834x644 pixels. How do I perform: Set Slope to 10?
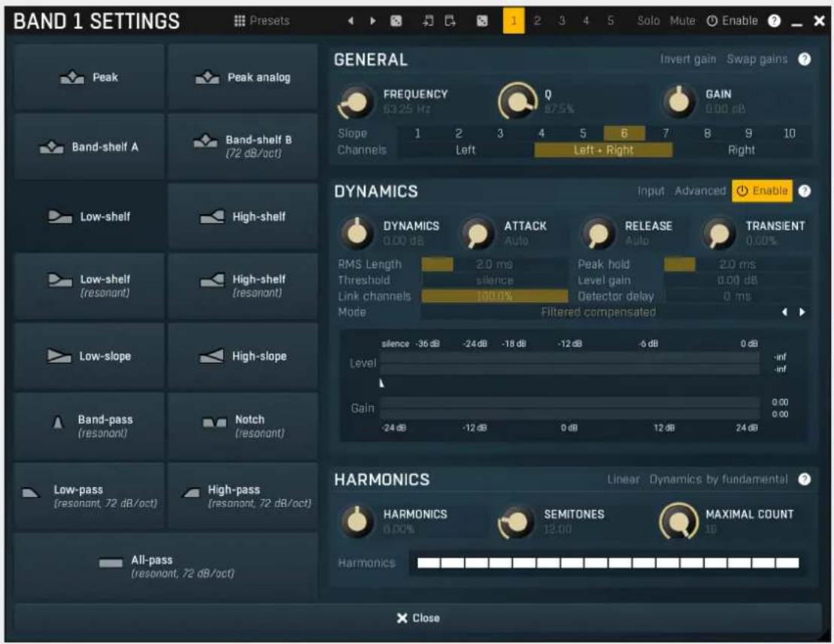click(790, 133)
